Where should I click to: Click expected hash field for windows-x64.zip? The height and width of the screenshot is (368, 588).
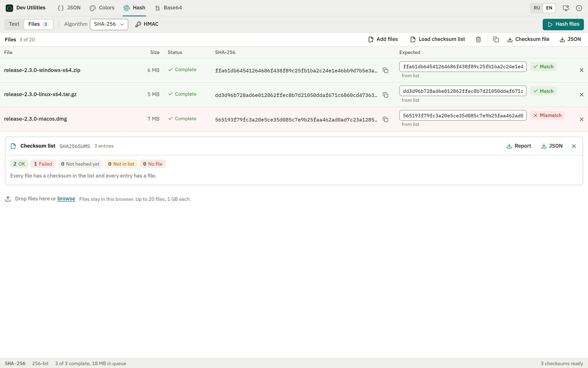[x=463, y=67]
